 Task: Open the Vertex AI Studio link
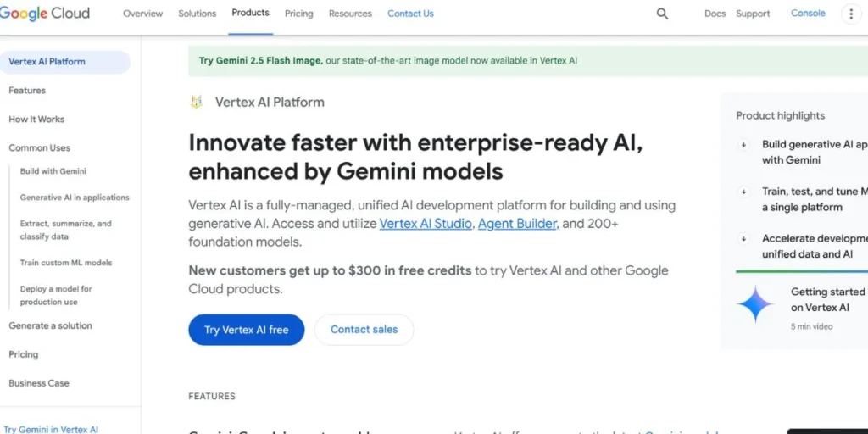426,224
